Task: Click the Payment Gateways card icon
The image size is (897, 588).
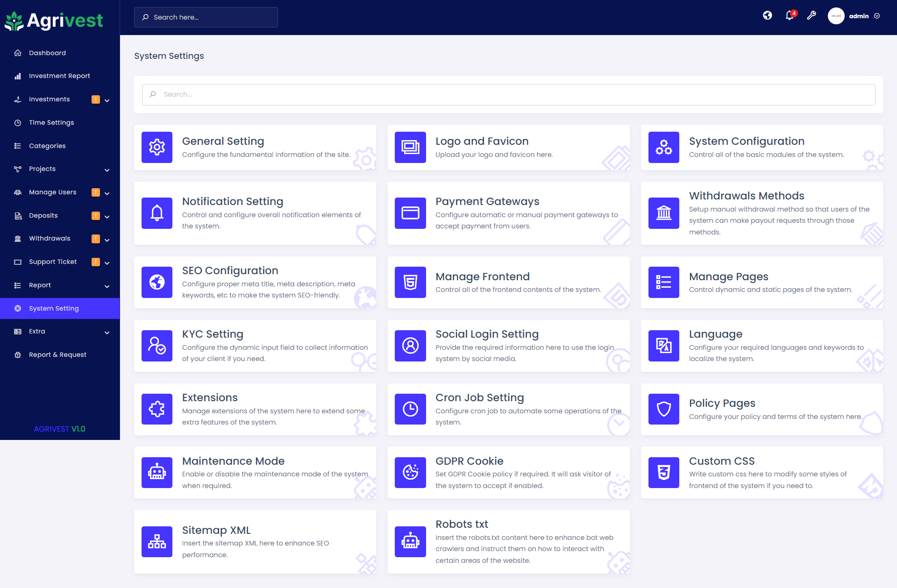Action: (x=410, y=213)
